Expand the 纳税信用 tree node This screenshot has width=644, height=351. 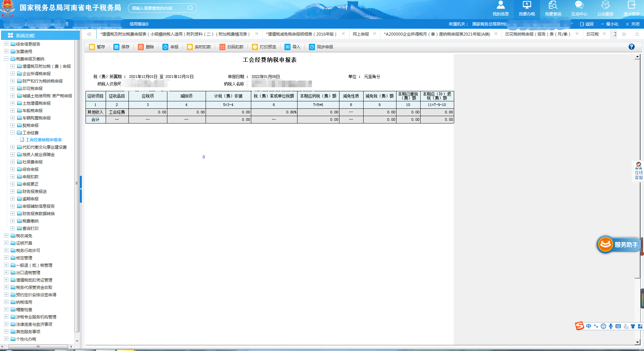tap(6, 302)
